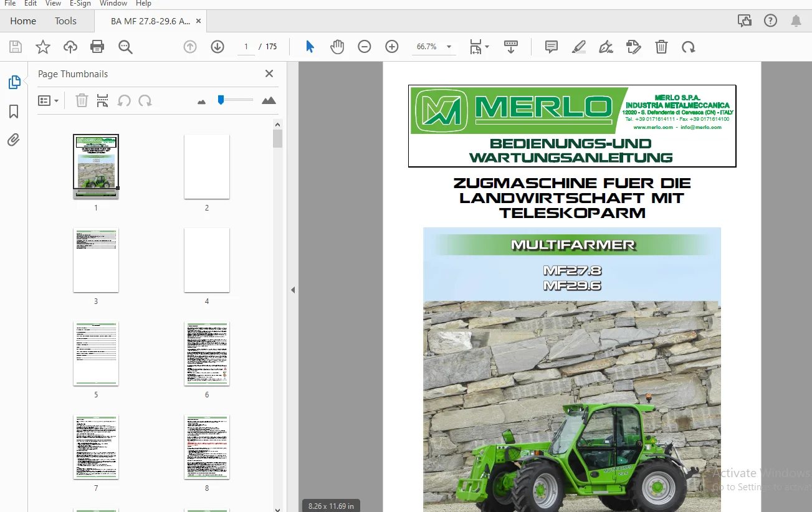Open the Edit menu
This screenshot has height=512, width=812.
tap(31, 4)
